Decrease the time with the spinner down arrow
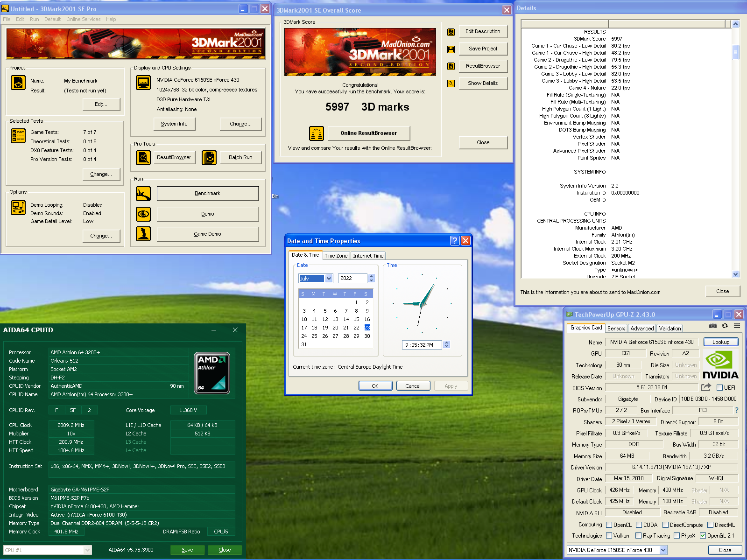The image size is (747, 560). [447, 347]
